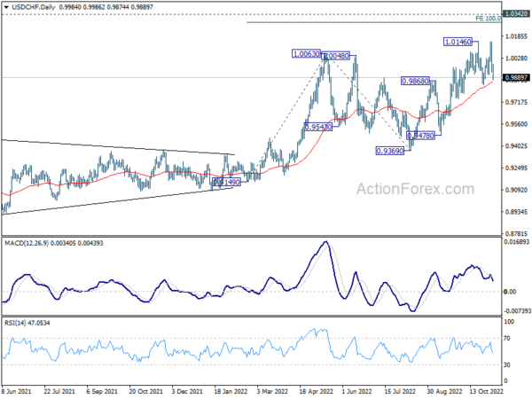Viewport: 532px width, 399px height.
Task: Click the 0.87815 price axis value
Action: [x=516, y=234]
